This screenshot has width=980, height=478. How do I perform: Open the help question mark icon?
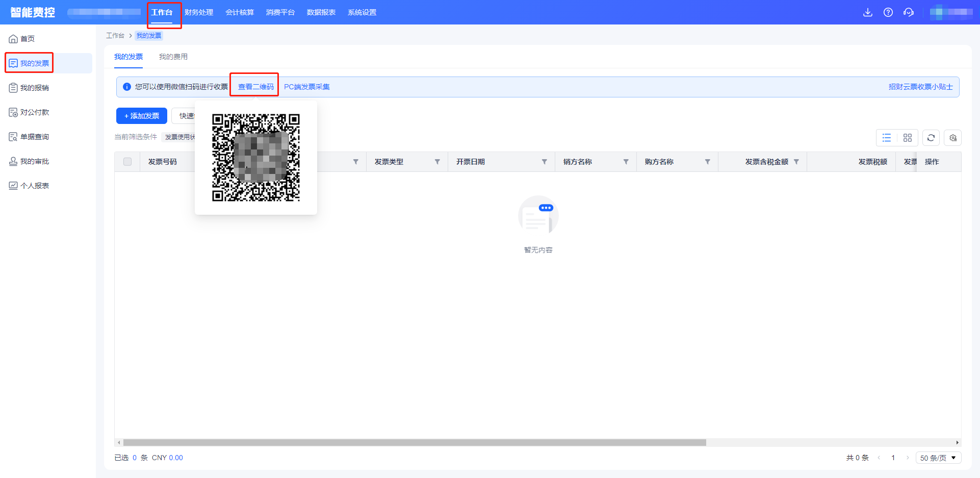coord(888,12)
